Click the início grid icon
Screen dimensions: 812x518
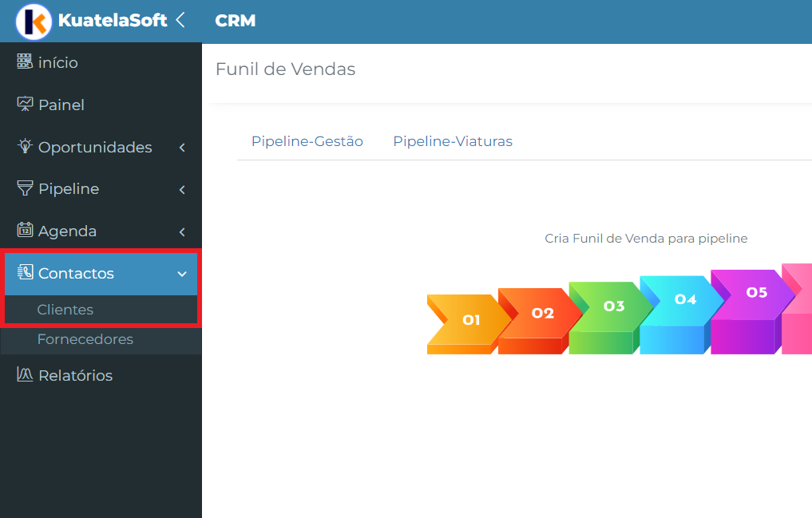click(24, 61)
